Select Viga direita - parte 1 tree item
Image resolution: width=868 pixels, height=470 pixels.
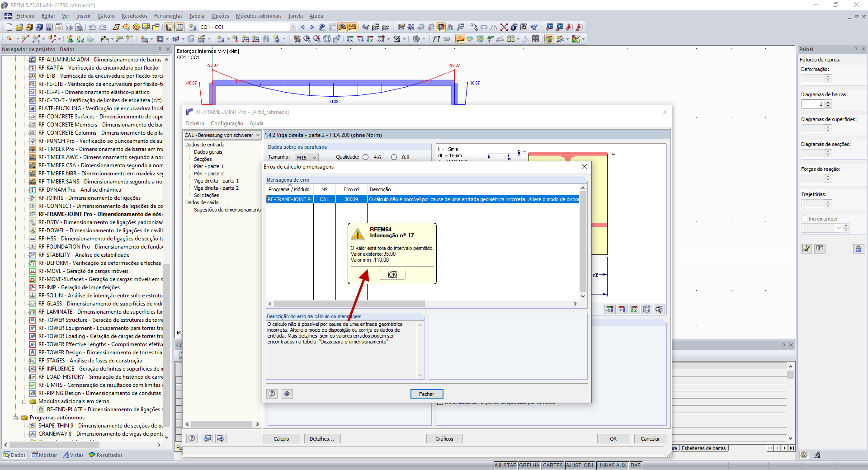click(x=216, y=181)
